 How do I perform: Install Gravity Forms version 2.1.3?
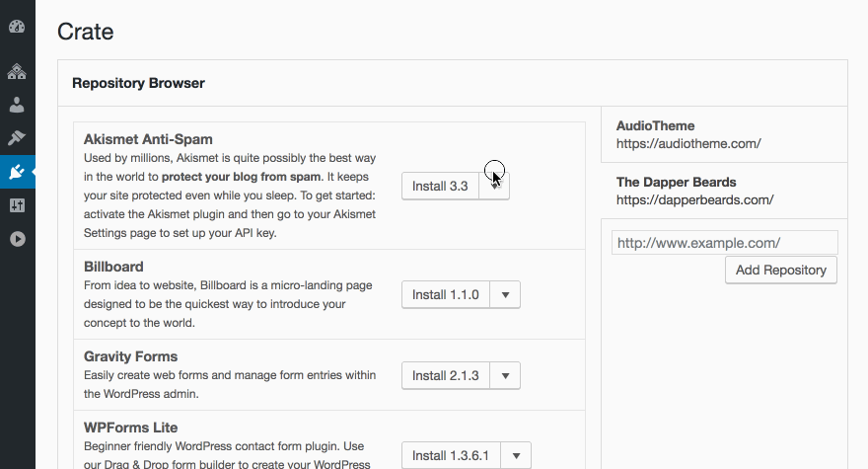(x=446, y=376)
